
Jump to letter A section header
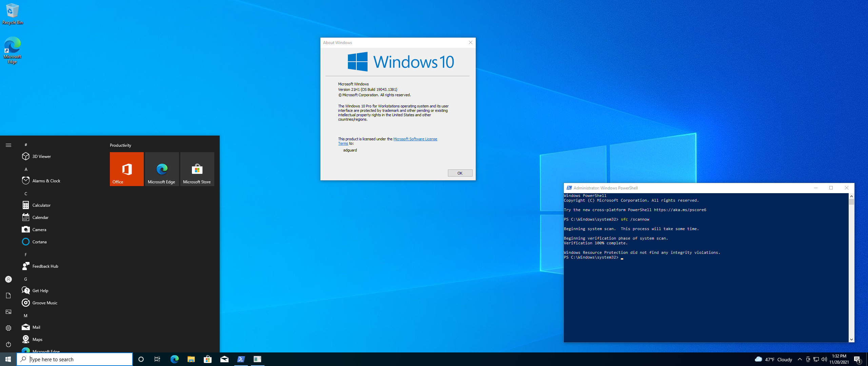26,169
